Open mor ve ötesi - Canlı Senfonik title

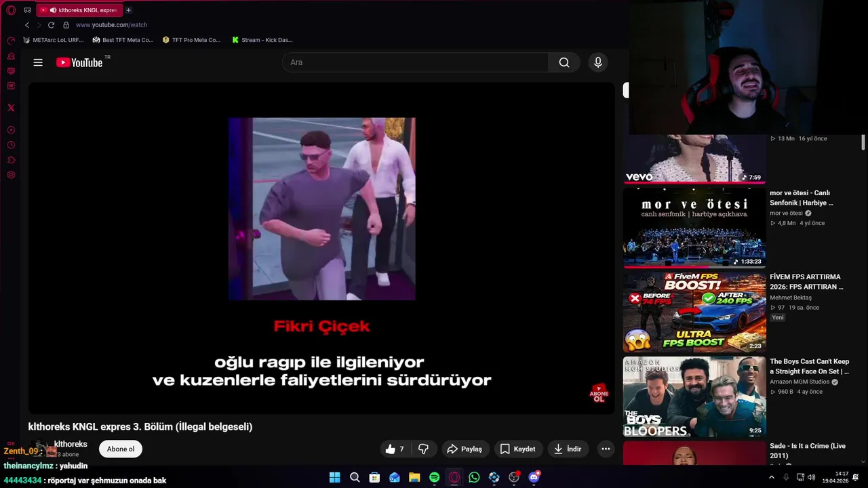(x=802, y=198)
